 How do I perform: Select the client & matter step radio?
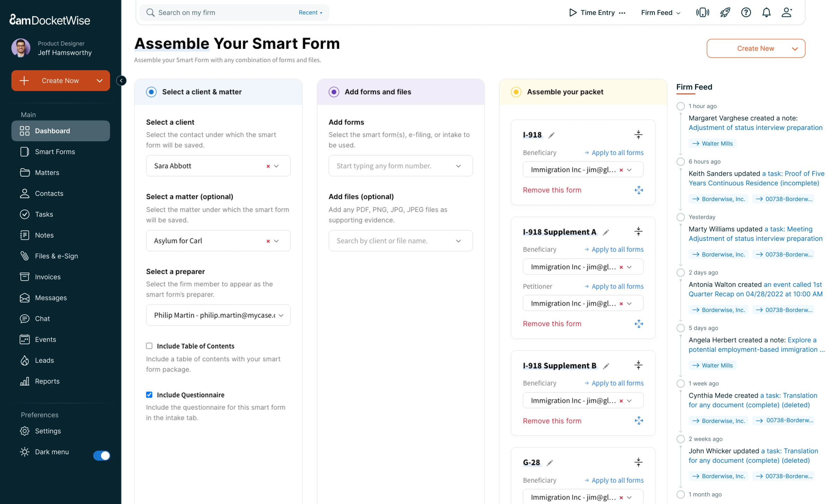(151, 92)
